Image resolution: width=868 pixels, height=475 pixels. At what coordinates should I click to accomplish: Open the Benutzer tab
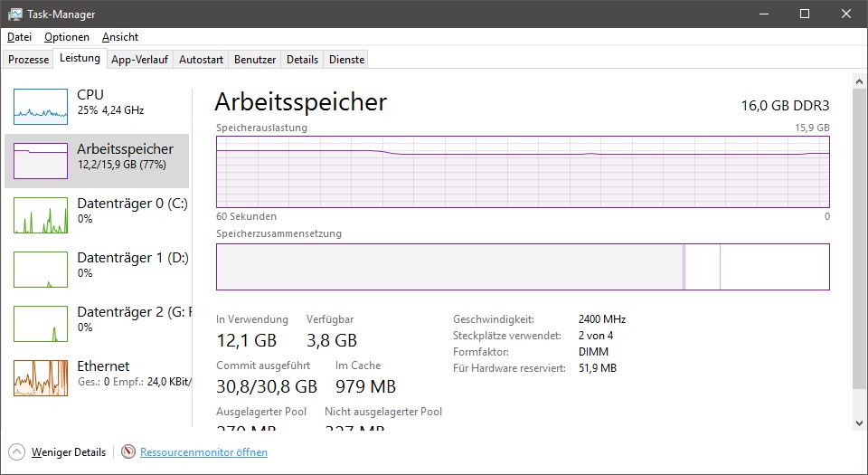[x=255, y=60]
